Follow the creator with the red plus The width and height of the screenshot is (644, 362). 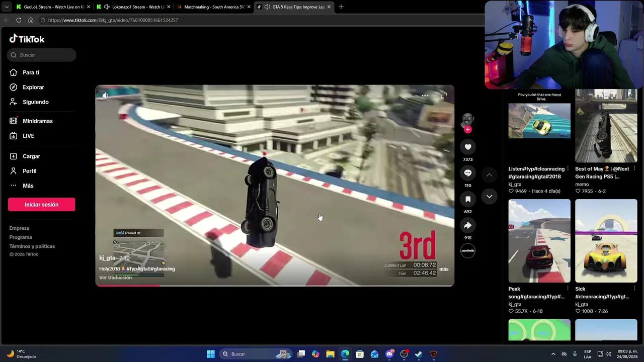click(468, 130)
